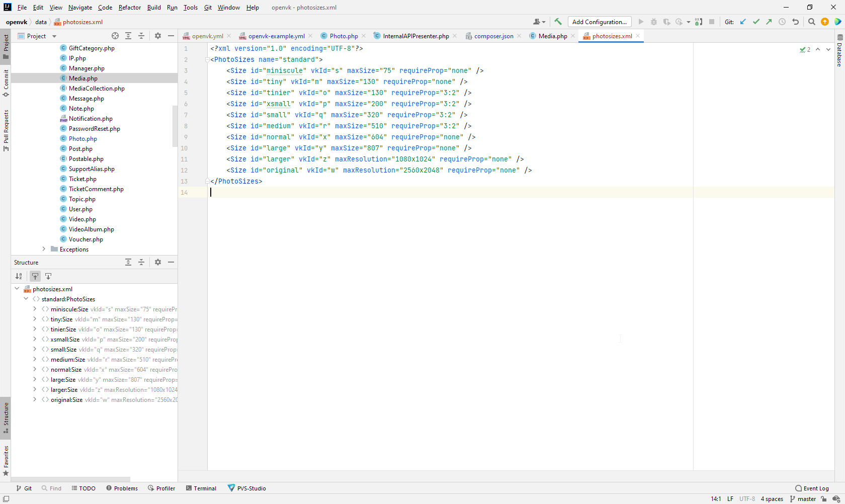Screen dimensions: 845x504
Task: Open the Refactor menu
Action: coord(129,8)
